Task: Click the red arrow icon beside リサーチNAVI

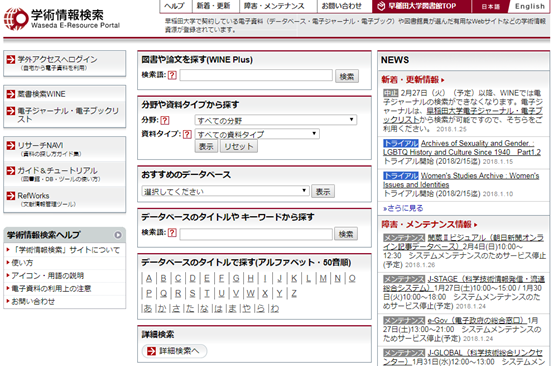Action: point(11,146)
